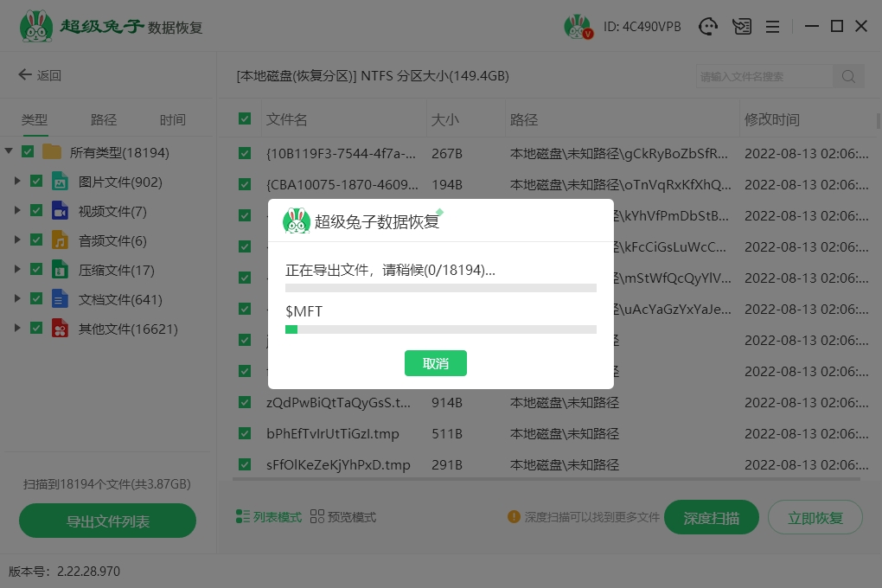Viewport: 882px width, 588px height.
Task: Expand the 其他文件 tree node
Action: (17, 329)
